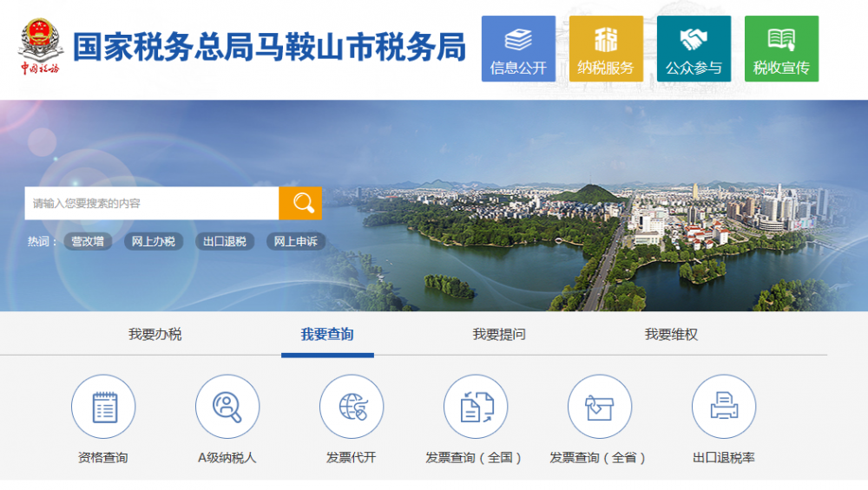Click the A级纳税人 search icon
Viewport: 868px width, 490px height.
click(x=227, y=407)
